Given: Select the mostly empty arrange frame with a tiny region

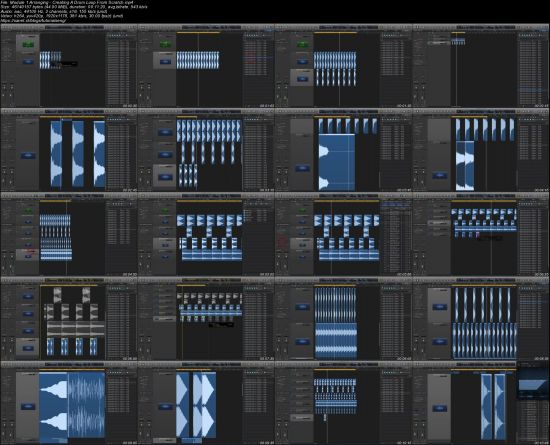Looking at the screenshot, I should coord(481,66).
